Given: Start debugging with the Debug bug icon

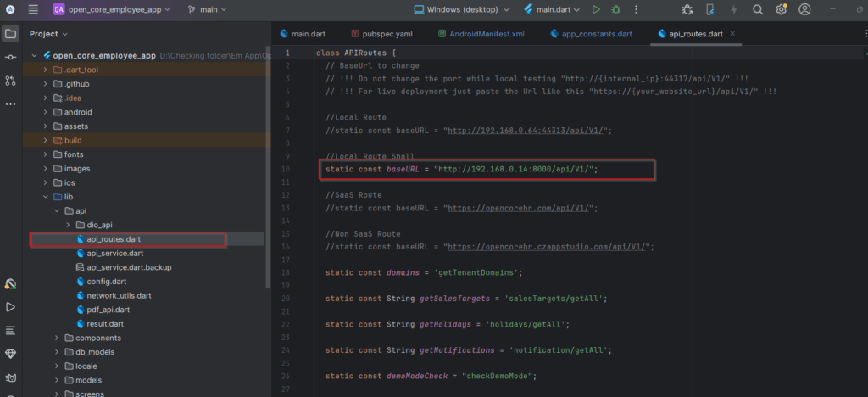Looking at the screenshot, I should click(x=615, y=10).
